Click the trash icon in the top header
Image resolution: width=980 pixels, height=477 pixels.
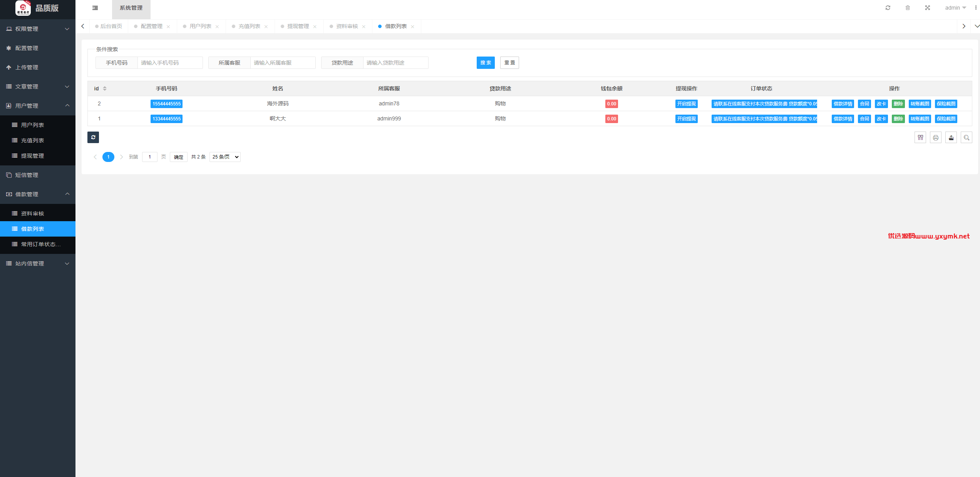908,8
